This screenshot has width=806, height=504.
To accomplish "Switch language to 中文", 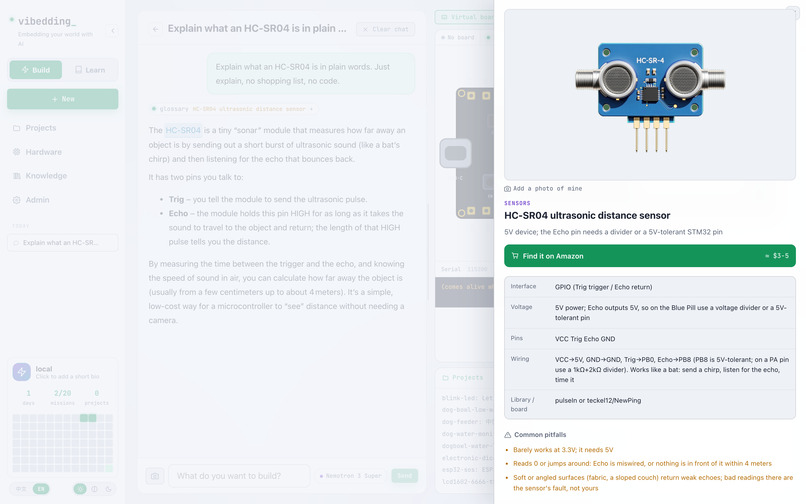I will point(21,489).
